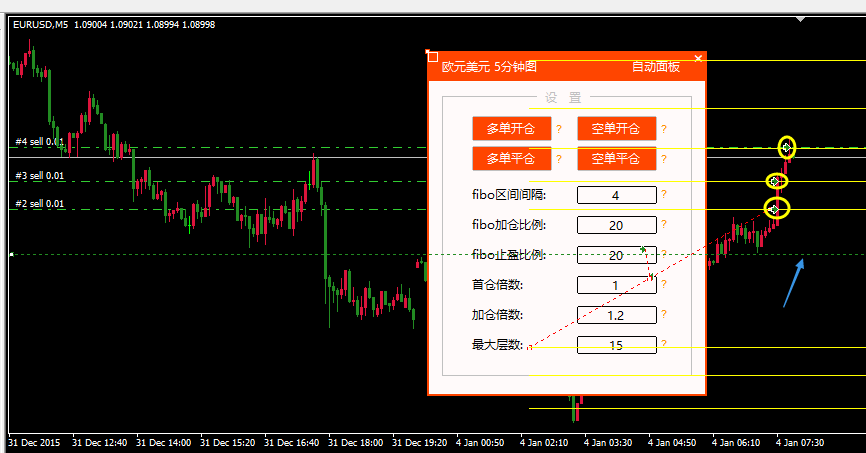
Task: Click the 欧元美元 5分钟图 panel title
Action: pos(489,67)
